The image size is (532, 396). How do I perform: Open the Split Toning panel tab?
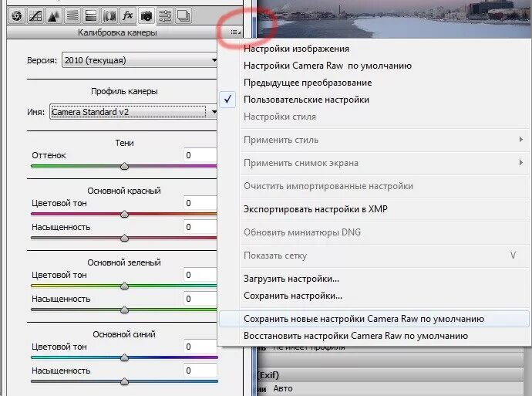pyautogui.click(x=90, y=15)
